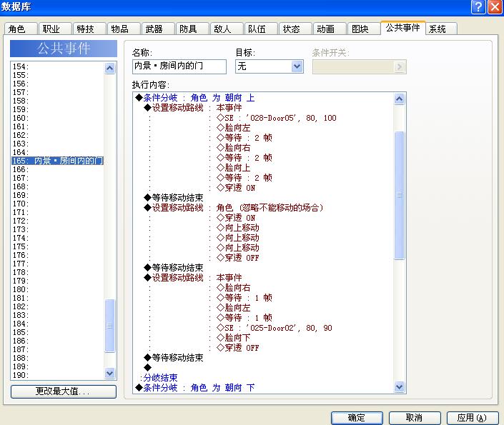504x425 pixels.
Task: Select event slot 180 in list
Action: [x=57, y=289]
